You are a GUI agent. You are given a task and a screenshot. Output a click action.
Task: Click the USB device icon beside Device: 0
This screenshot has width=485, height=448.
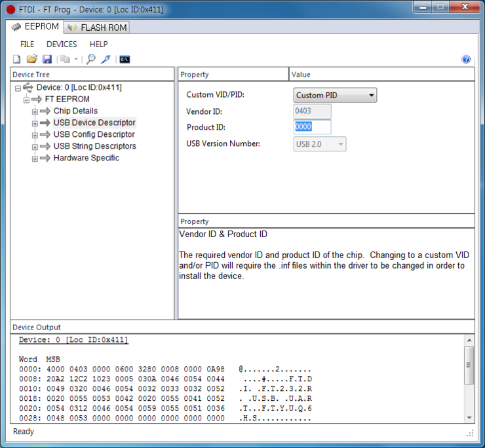[x=28, y=88]
